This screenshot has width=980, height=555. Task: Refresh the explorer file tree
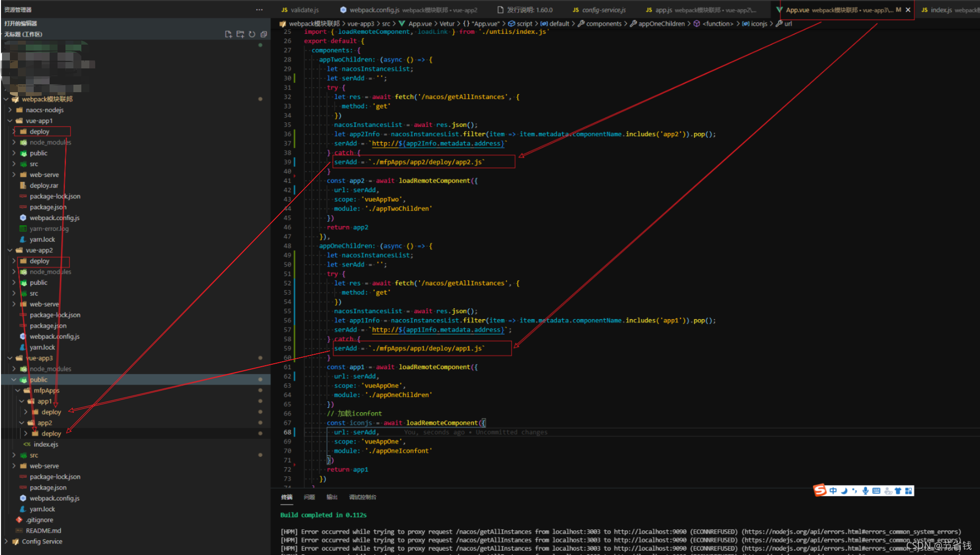252,34
